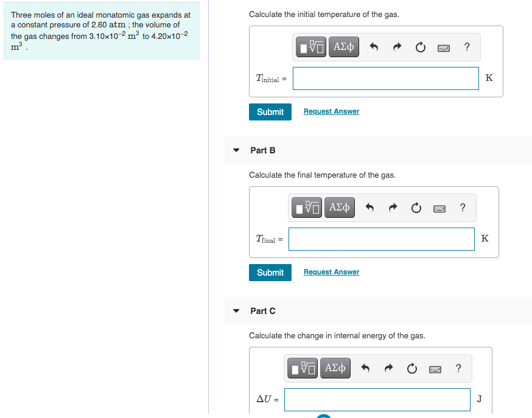The image size is (532, 418).
Task: Open the keyboard shortcuts icon in Part A
Action: click(x=444, y=47)
